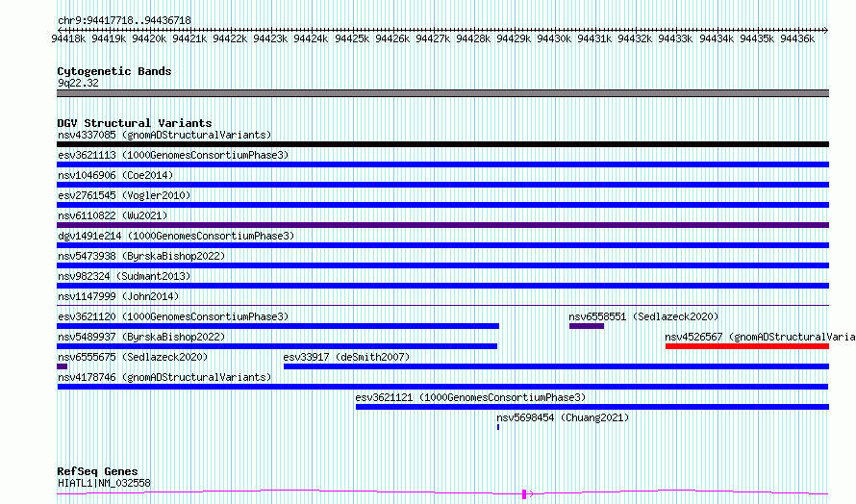The width and height of the screenshot is (856, 504).
Task: Open the esv3621113 variant label
Action: [x=173, y=155]
